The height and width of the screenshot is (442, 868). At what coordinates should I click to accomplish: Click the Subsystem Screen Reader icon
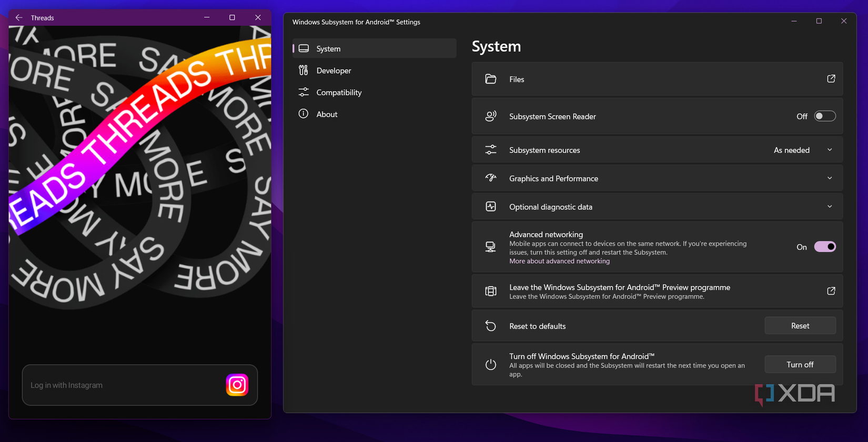pos(491,116)
